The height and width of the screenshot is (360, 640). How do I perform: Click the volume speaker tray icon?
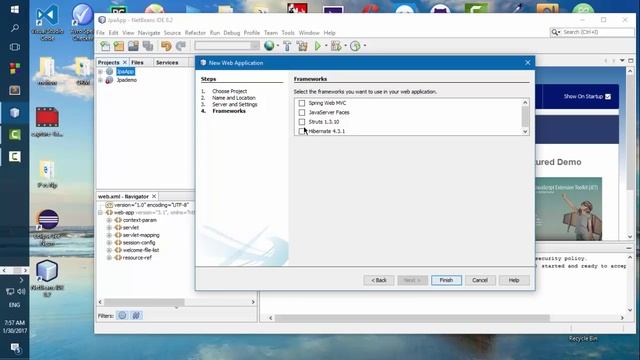(21, 291)
